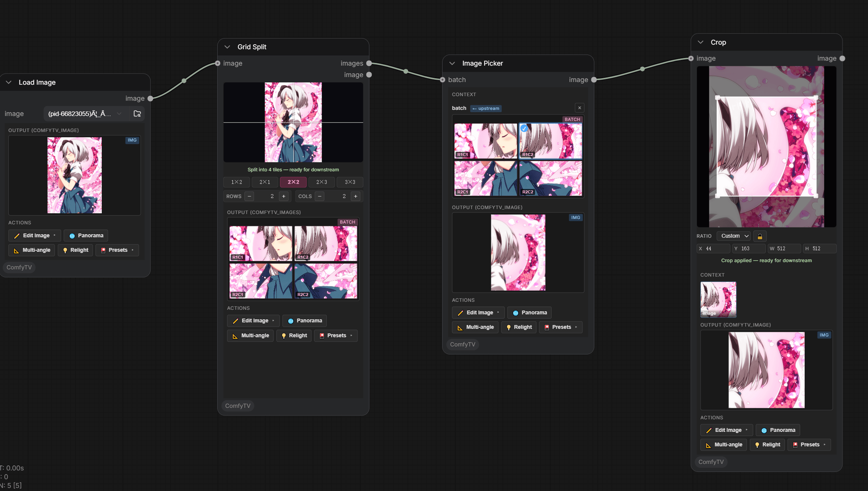Open the image filename dropdown in Load Image
Viewport: 868px width, 491px height.
(x=85, y=114)
